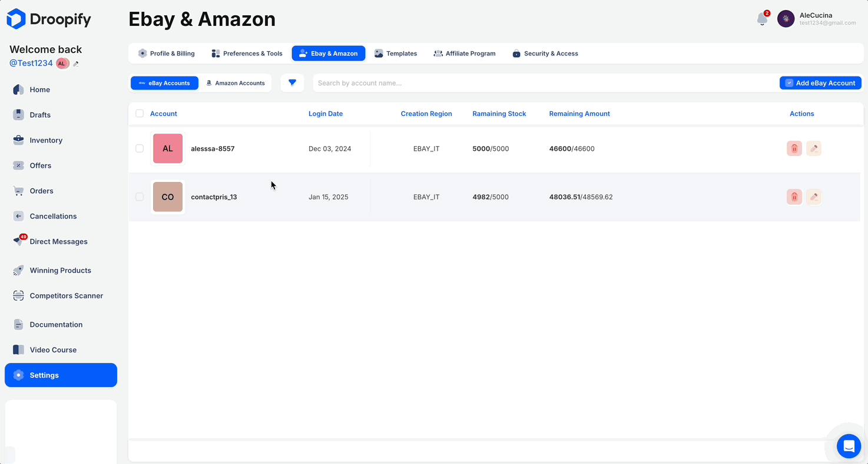
Task: Click the Ramaining Stock column header
Action: pos(499,114)
